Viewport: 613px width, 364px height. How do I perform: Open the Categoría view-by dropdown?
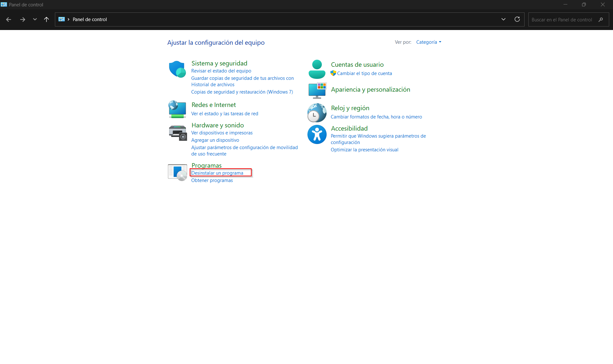point(428,42)
